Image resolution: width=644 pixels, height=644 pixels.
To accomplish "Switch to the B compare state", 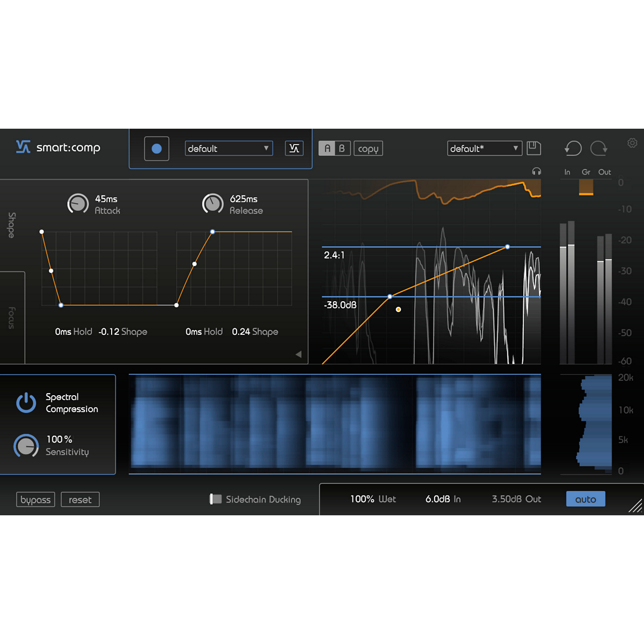I will (x=341, y=148).
